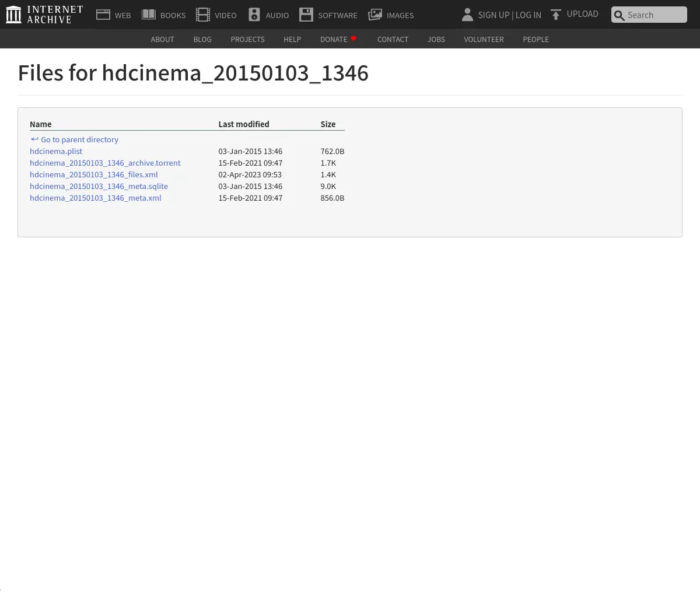Click the meta.xml modified date
700x595 pixels.
[x=250, y=198]
